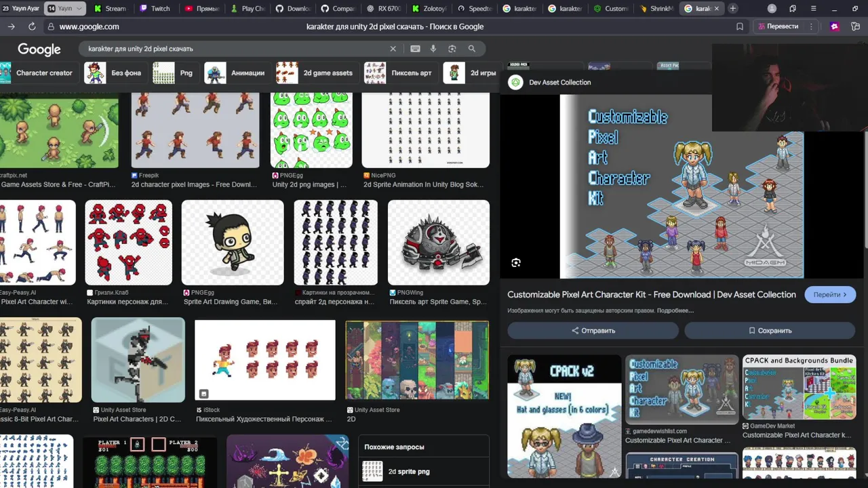Open the tab overview/collections icon
Viewport: 868px width, 488px height.
point(793,8)
